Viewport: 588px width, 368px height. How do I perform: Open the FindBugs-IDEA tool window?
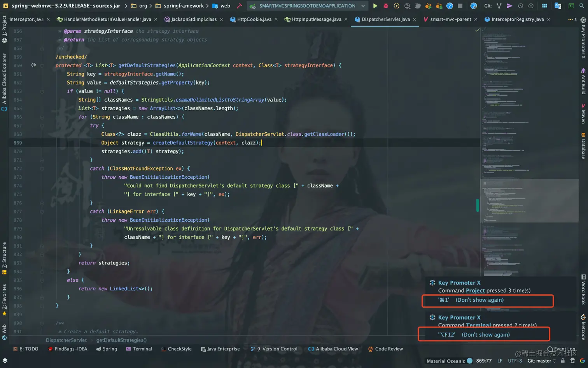(67, 349)
